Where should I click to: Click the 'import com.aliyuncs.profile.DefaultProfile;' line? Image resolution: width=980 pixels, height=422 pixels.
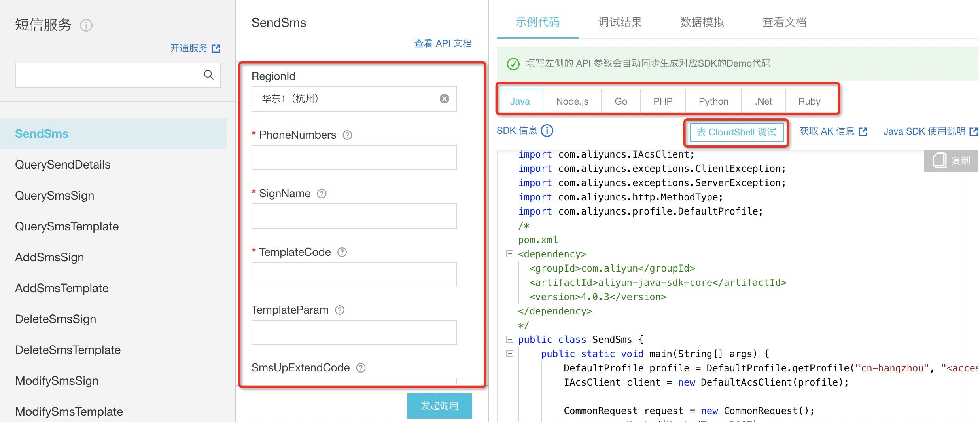641,211
